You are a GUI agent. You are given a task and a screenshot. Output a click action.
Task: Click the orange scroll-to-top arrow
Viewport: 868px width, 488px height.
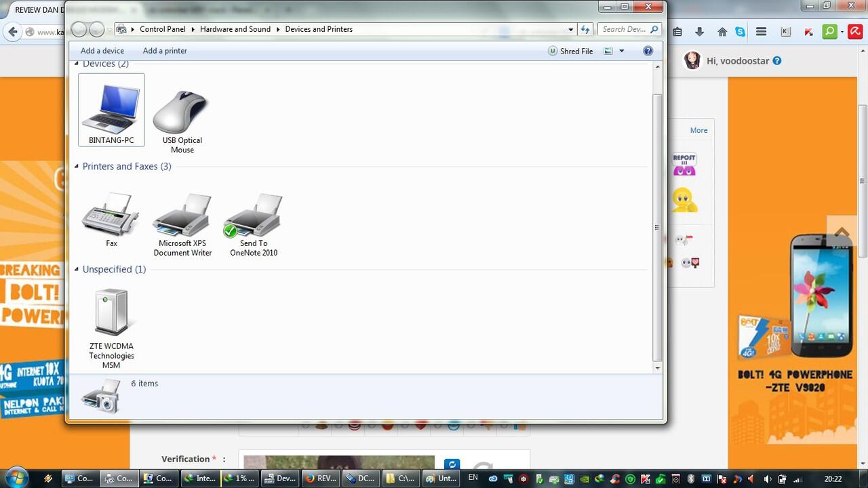[x=842, y=232]
